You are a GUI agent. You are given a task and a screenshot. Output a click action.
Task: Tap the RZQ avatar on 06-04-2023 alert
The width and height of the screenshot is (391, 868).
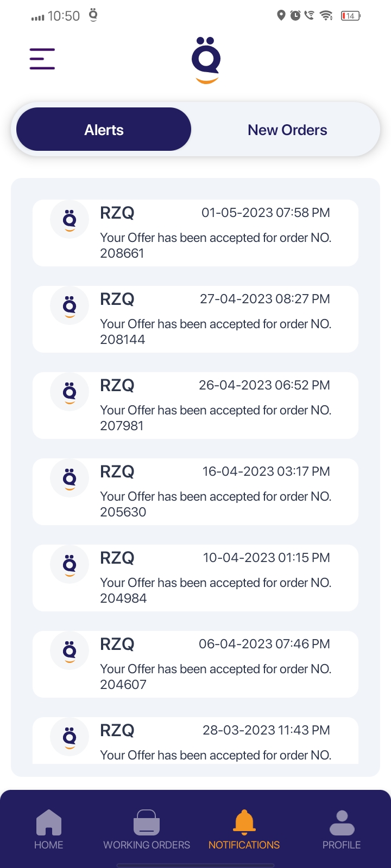point(70,650)
